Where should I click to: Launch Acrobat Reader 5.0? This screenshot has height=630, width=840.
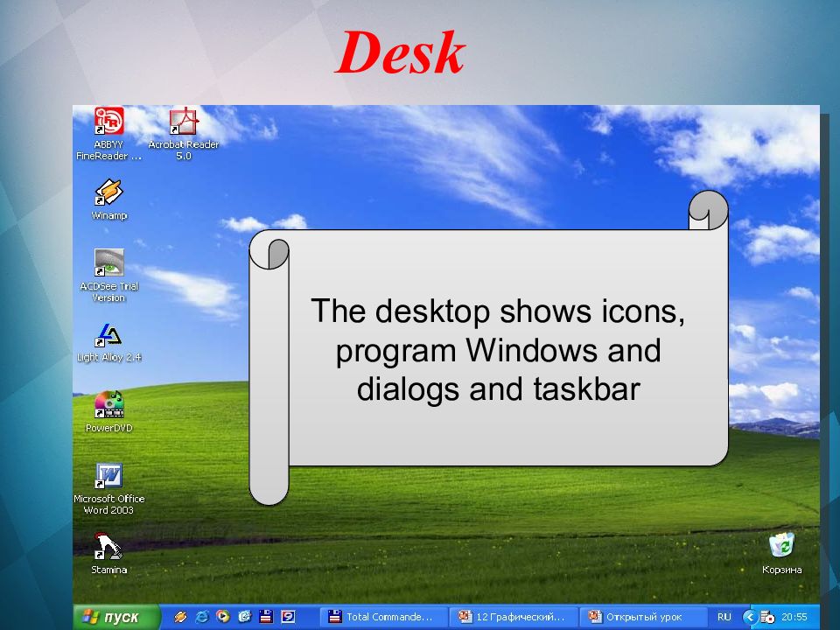coord(184,120)
